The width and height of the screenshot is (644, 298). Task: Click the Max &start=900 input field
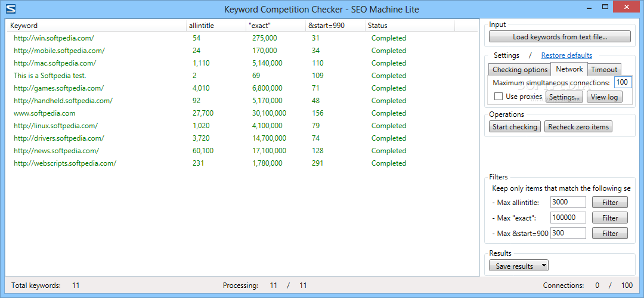click(x=568, y=233)
